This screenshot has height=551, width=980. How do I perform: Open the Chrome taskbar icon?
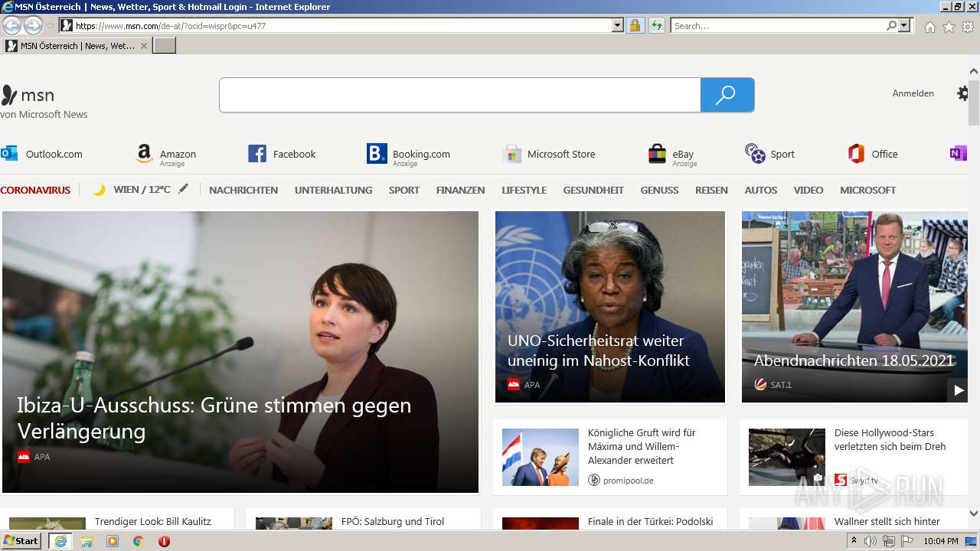[x=138, y=541]
